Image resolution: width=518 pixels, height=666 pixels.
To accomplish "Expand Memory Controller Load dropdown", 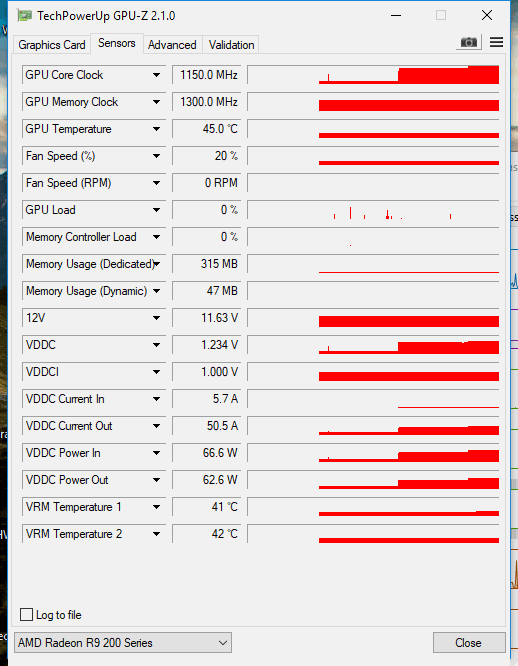I will [156, 237].
